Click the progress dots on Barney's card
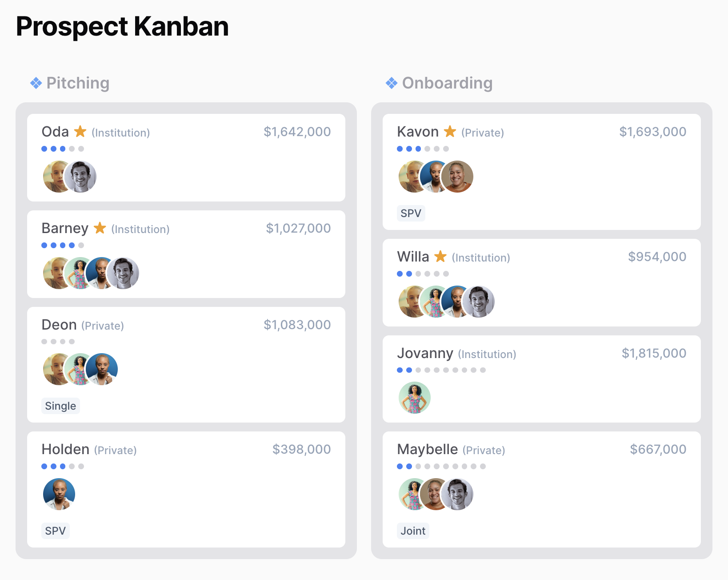Screen dimensions: 728x580 pyautogui.click(x=63, y=246)
